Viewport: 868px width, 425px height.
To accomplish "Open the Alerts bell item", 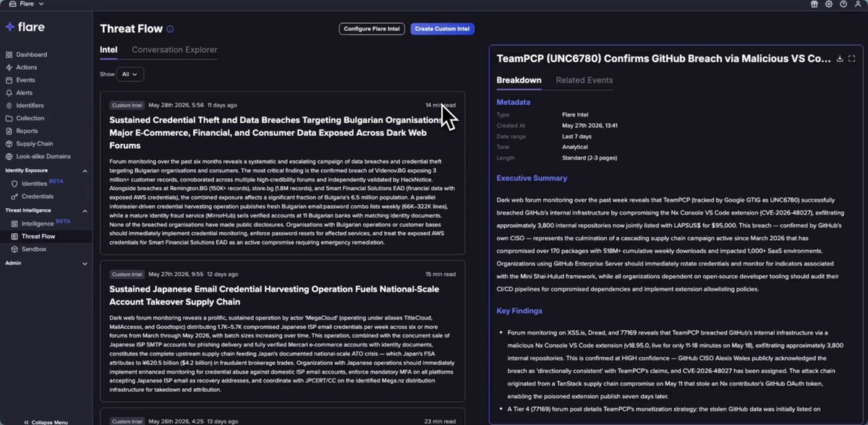I will [x=25, y=93].
